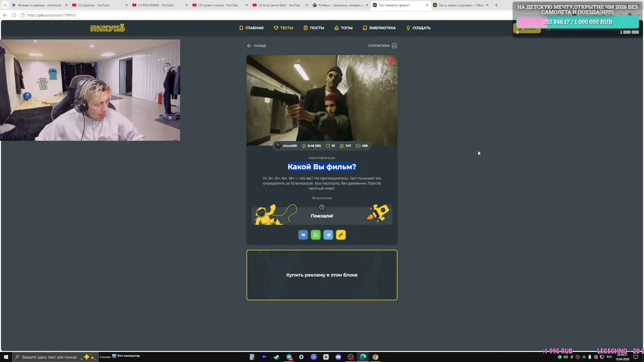
Task: Open the Библиотека section
Action: tap(379, 28)
